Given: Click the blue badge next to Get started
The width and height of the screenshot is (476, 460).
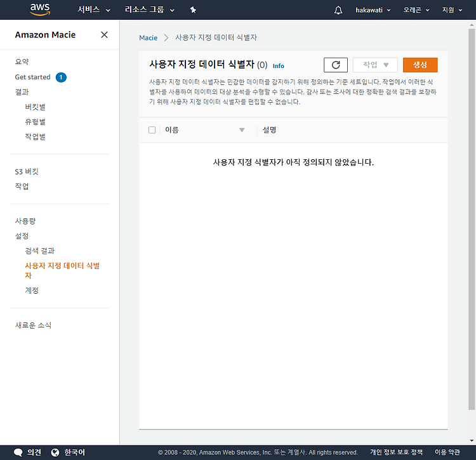Looking at the screenshot, I should (x=61, y=77).
